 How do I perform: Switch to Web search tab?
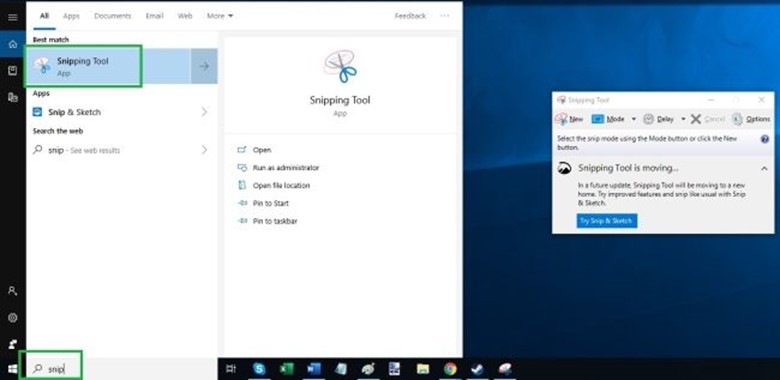pyautogui.click(x=185, y=16)
